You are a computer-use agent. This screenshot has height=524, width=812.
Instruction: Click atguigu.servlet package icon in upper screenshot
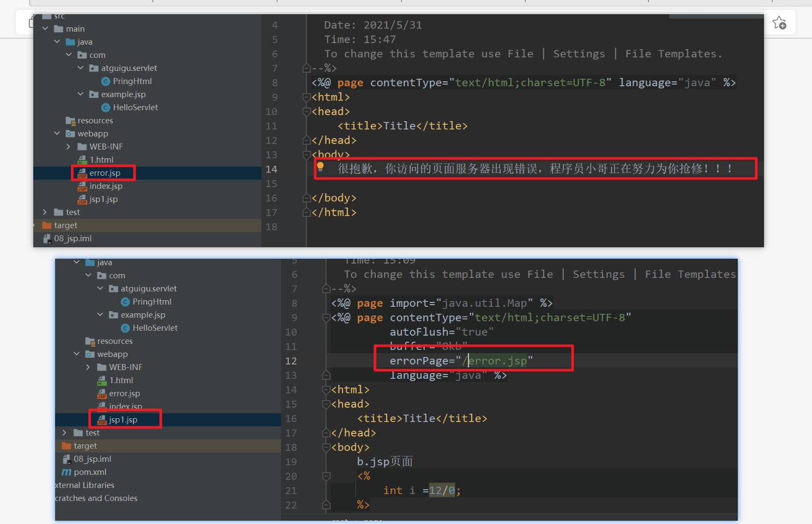(x=94, y=68)
